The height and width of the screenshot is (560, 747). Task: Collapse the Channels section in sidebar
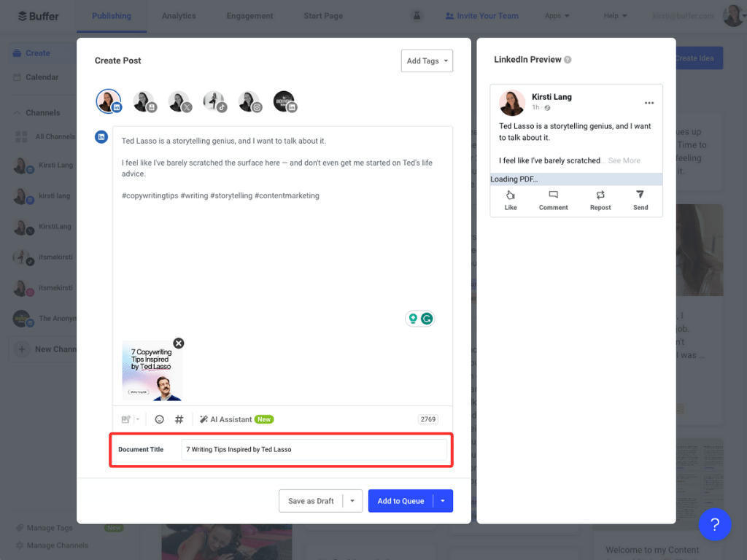[x=17, y=113]
